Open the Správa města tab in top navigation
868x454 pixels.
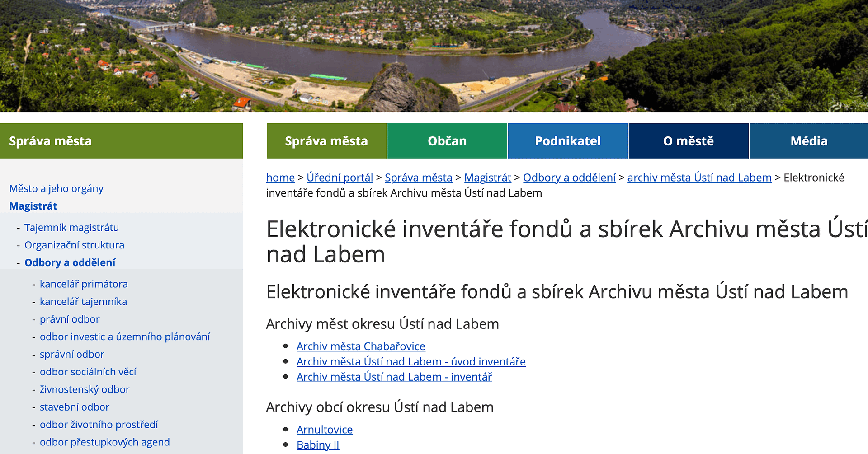pyautogui.click(x=326, y=141)
